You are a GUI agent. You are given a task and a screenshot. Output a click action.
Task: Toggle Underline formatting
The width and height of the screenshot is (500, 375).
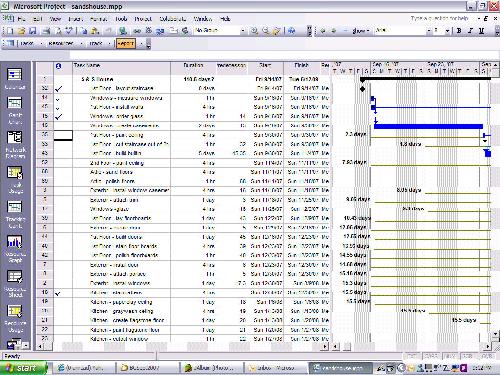pyautogui.click(x=482, y=31)
